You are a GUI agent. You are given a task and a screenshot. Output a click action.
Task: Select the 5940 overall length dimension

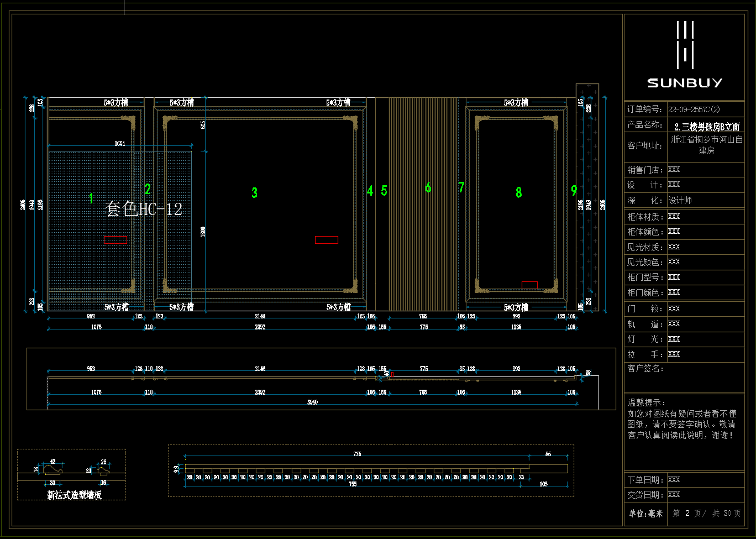[312, 402]
